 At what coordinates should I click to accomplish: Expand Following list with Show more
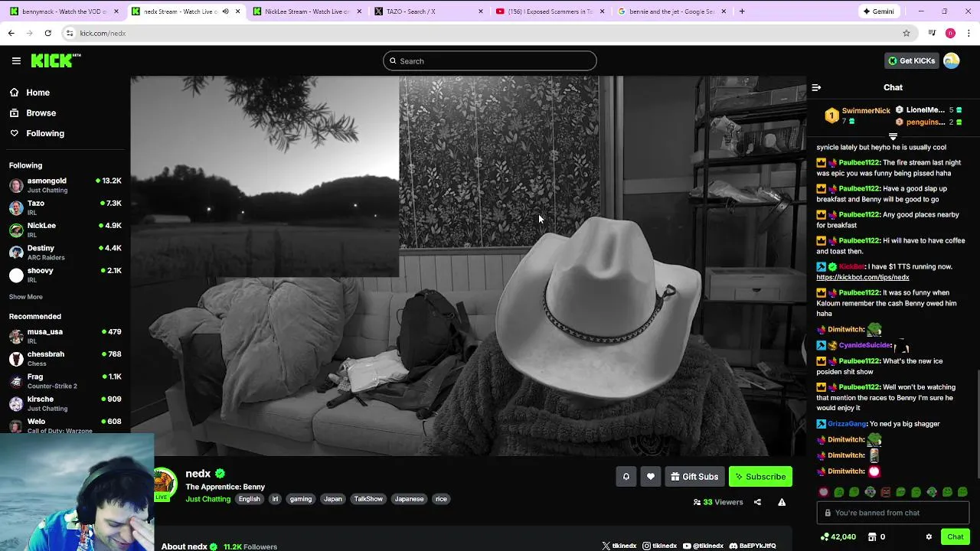pos(26,297)
